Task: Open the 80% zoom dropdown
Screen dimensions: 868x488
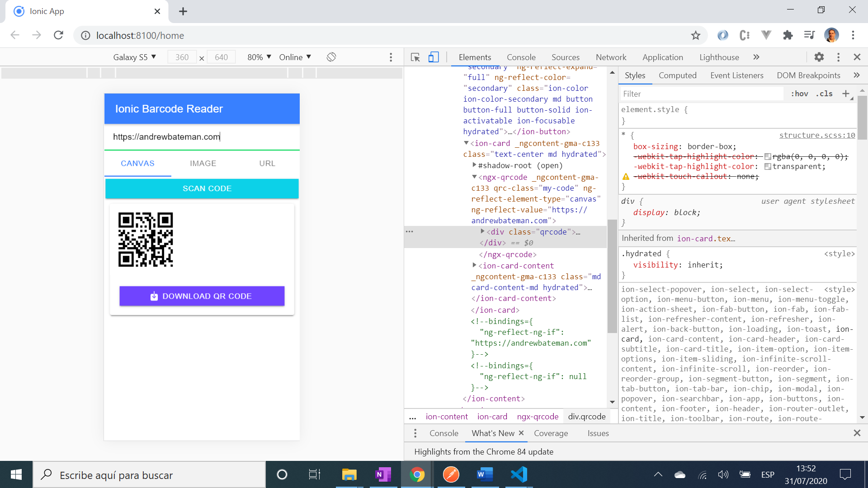Action: 259,57
